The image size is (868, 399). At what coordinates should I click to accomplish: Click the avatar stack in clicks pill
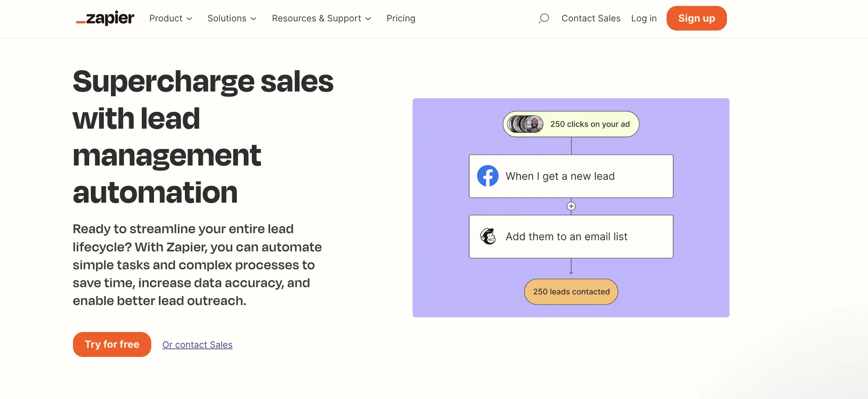click(x=526, y=124)
